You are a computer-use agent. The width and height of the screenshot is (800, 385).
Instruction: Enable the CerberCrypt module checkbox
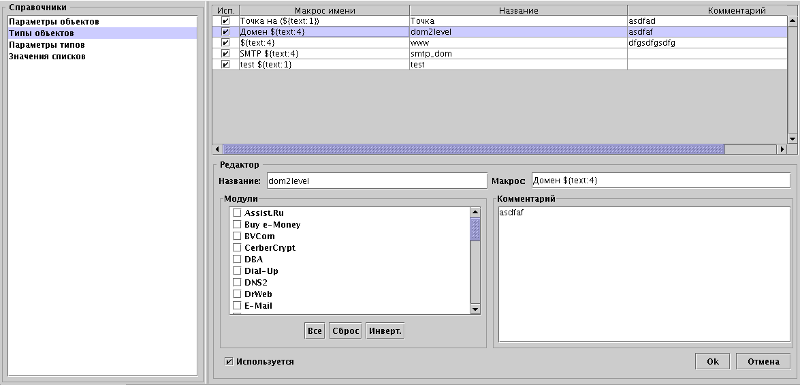(237, 248)
